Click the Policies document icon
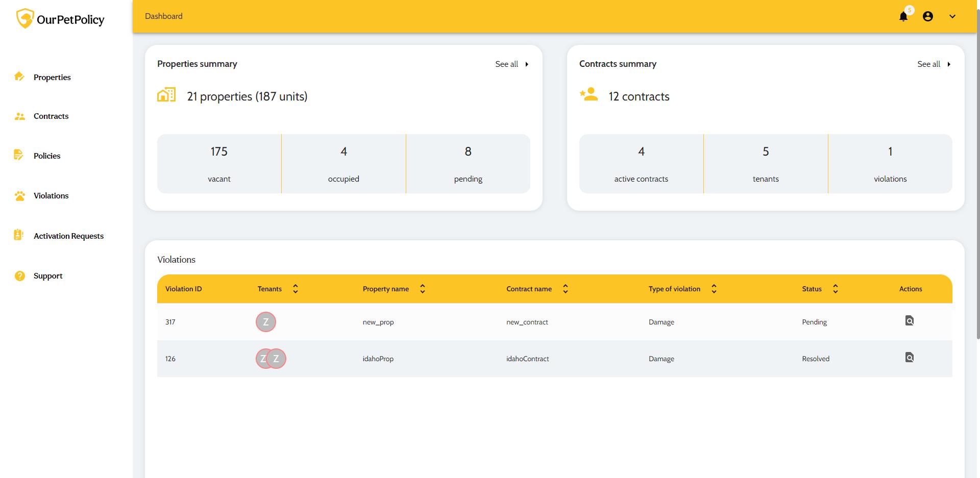This screenshot has height=478, width=980. 19,155
